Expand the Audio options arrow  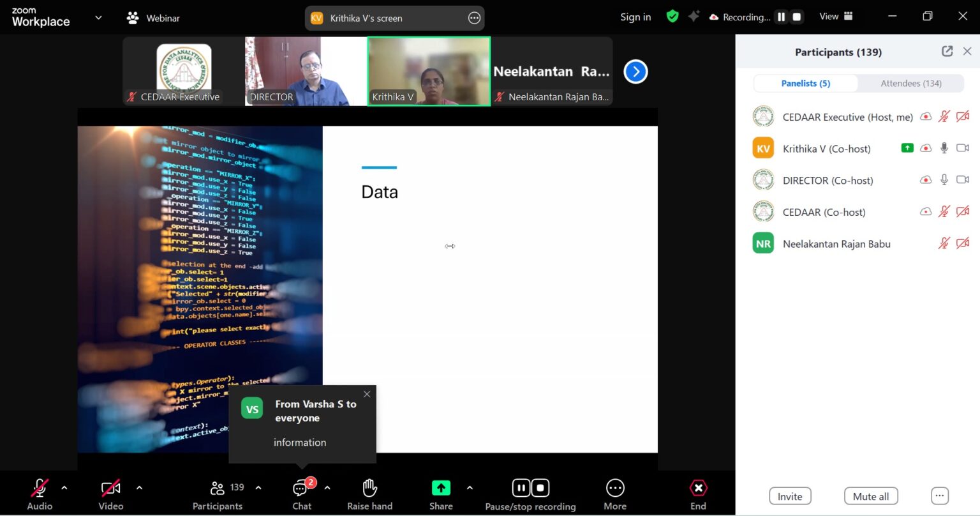(64, 488)
